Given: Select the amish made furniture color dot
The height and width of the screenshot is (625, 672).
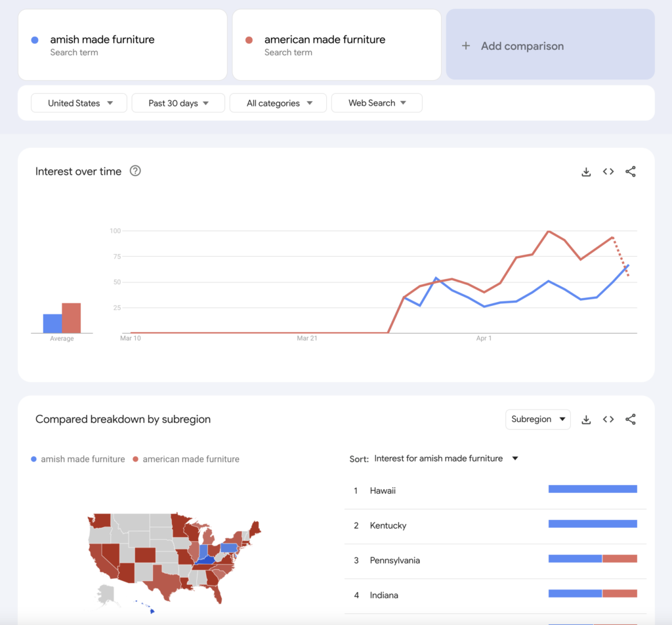Looking at the screenshot, I should [33, 40].
